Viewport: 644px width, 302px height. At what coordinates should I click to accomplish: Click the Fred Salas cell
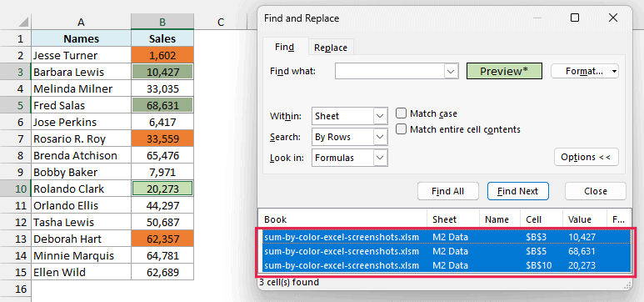pyautogui.click(x=82, y=105)
